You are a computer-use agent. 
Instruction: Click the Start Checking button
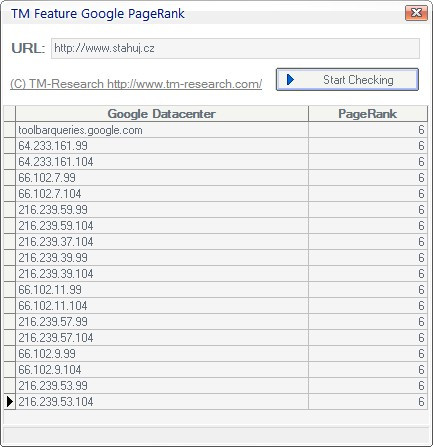tap(347, 80)
